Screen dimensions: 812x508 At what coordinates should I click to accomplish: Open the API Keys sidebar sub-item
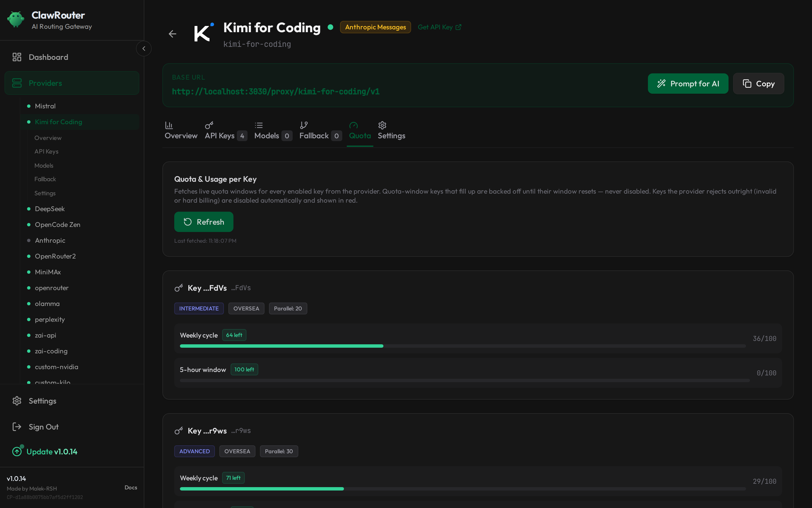tap(46, 152)
